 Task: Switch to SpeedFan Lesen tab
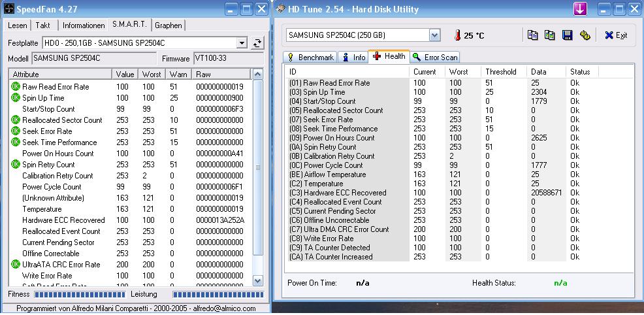(17, 25)
